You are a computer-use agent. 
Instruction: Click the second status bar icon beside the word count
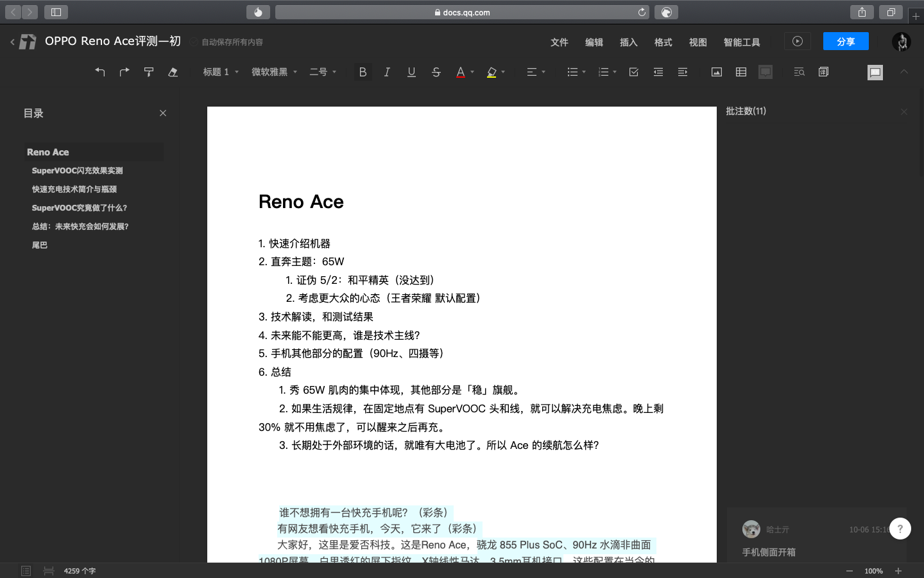coord(49,571)
